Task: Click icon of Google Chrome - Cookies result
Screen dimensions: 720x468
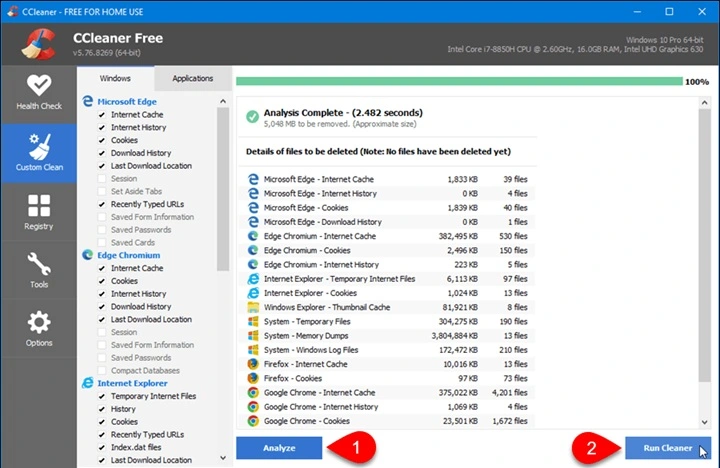Action: 253,421
